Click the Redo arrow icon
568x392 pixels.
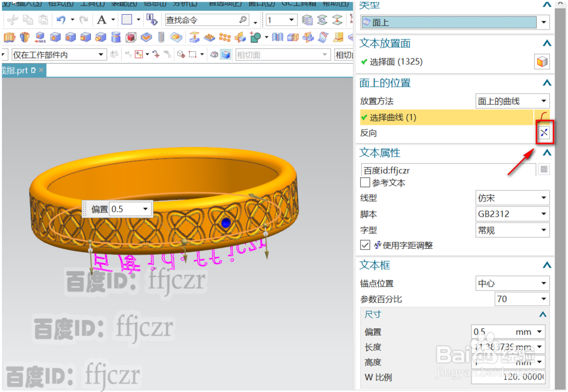point(83,19)
